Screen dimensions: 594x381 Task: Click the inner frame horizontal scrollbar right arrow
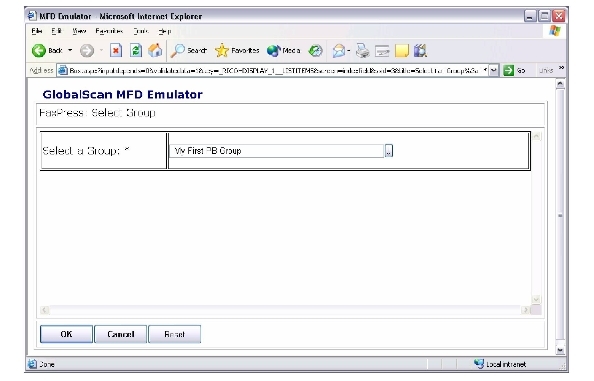pos(525,310)
